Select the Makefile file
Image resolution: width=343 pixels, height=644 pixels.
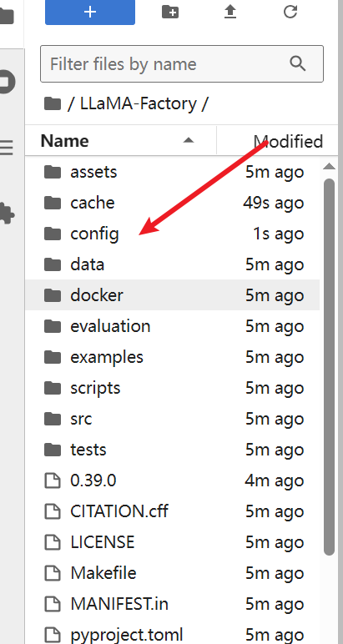[x=173, y=573]
